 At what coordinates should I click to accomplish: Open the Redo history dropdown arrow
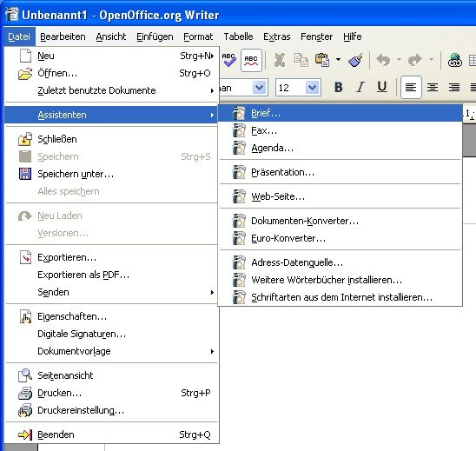tap(431, 60)
